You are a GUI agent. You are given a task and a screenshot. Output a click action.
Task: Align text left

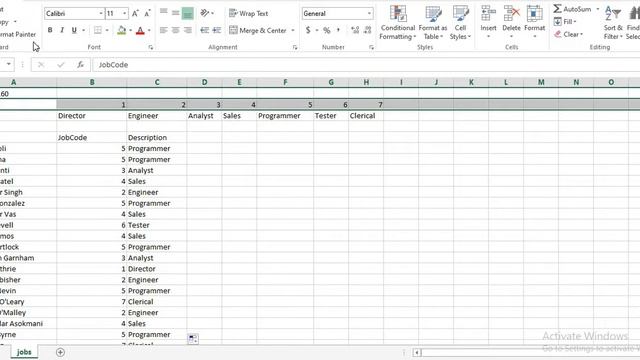pyautogui.click(x=164, y=30)
